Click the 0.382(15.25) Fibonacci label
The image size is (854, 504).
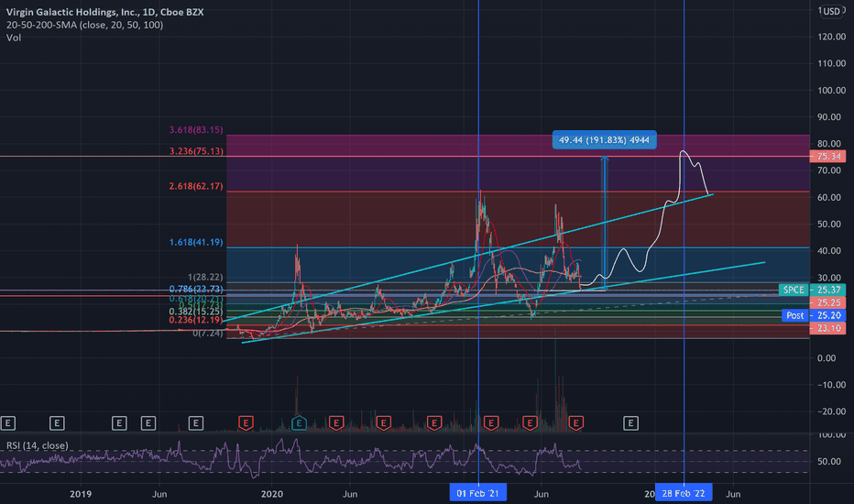196,312
